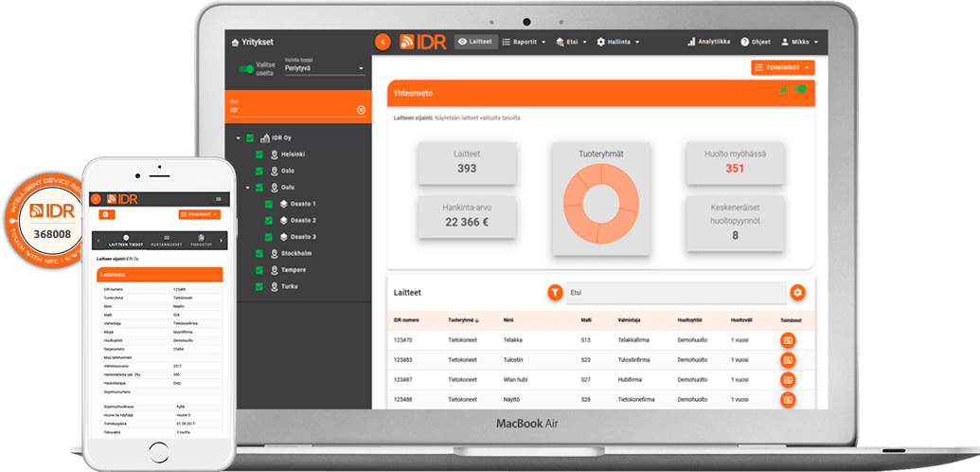Open table settings gear icon
The height and width of the screenshot is (472, 980).
coord(797,292)
